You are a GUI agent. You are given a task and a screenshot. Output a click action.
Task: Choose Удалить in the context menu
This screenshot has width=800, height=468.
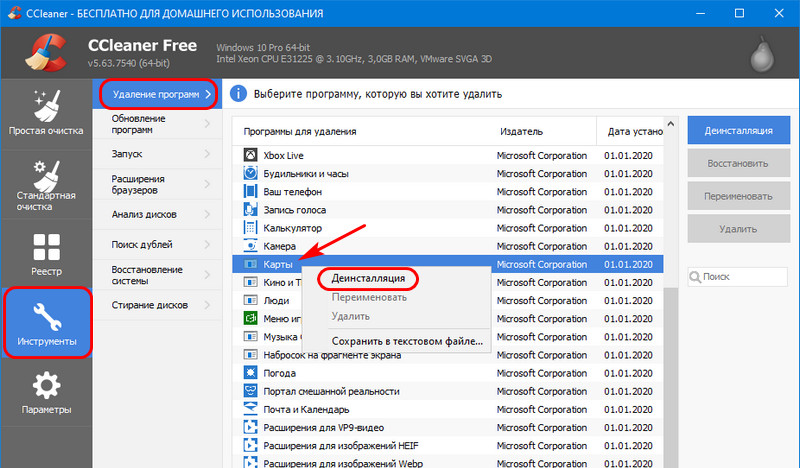(351, 316)
